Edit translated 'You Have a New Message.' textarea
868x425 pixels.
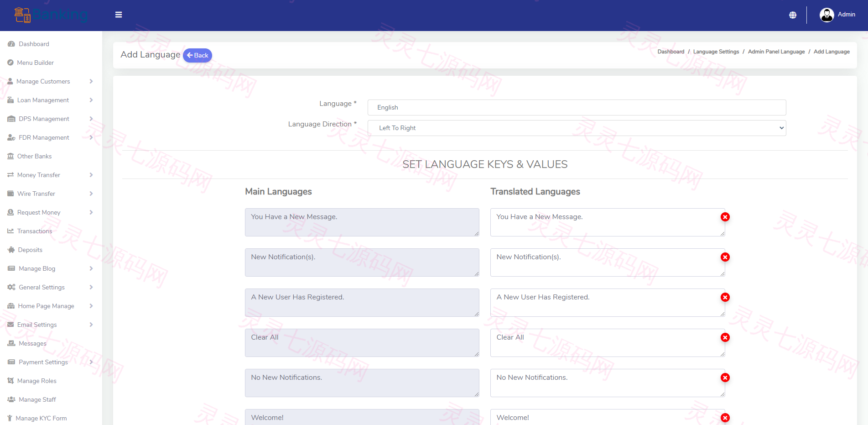click(x=608, y=222)
